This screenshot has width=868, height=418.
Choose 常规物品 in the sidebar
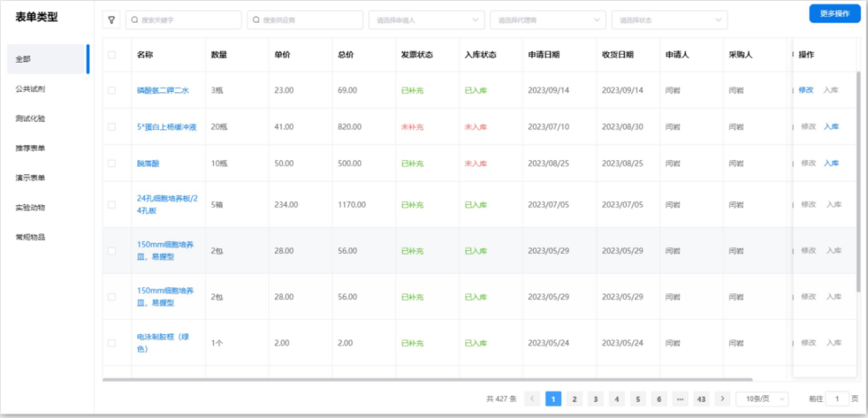(x=31, y=237)
